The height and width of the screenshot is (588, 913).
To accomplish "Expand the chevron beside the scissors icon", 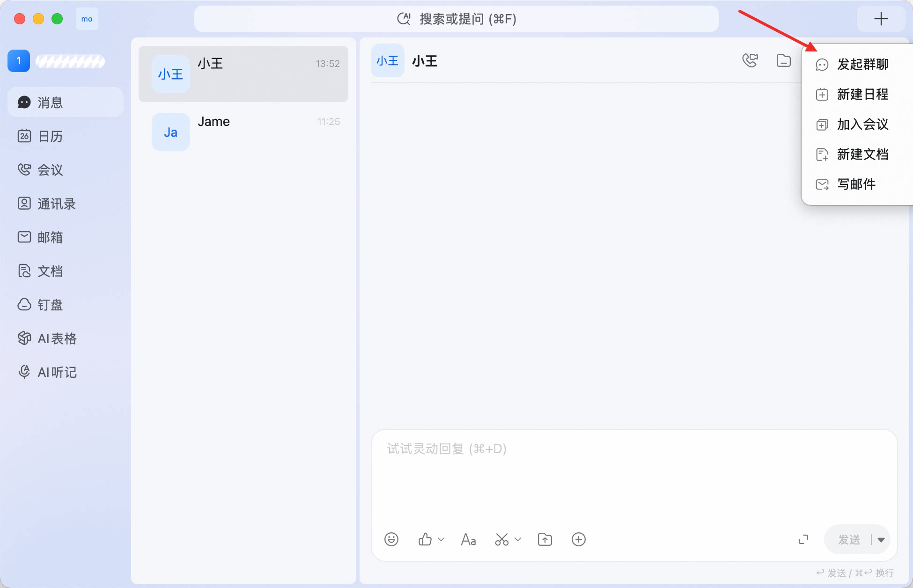I will 518,539.
